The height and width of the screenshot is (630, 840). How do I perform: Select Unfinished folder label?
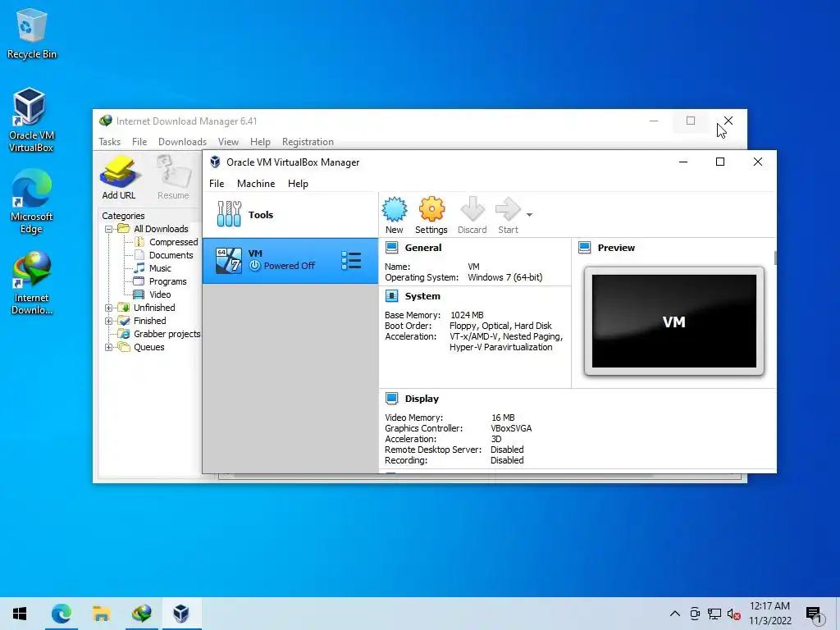(x=154, y=308)
